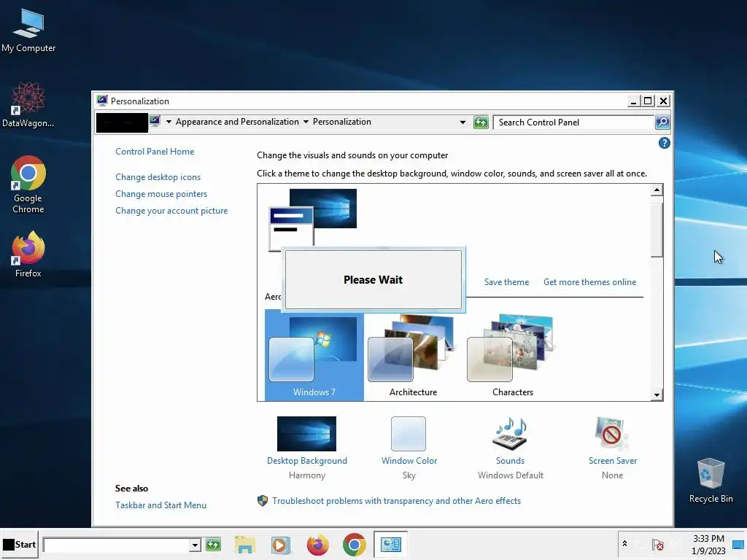Viewport: 747px width, 560px height.
Task: Click the Start button
Action: 20,544
